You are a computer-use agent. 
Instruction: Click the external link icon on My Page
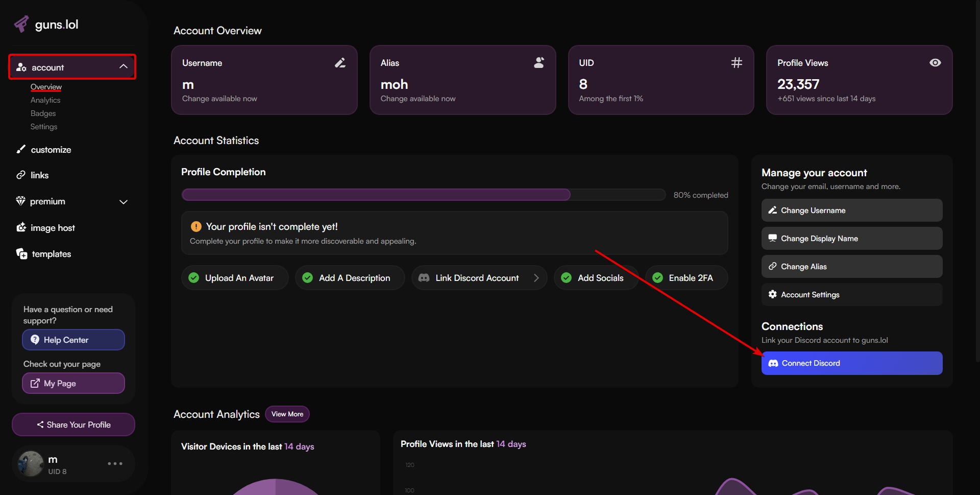35,383
